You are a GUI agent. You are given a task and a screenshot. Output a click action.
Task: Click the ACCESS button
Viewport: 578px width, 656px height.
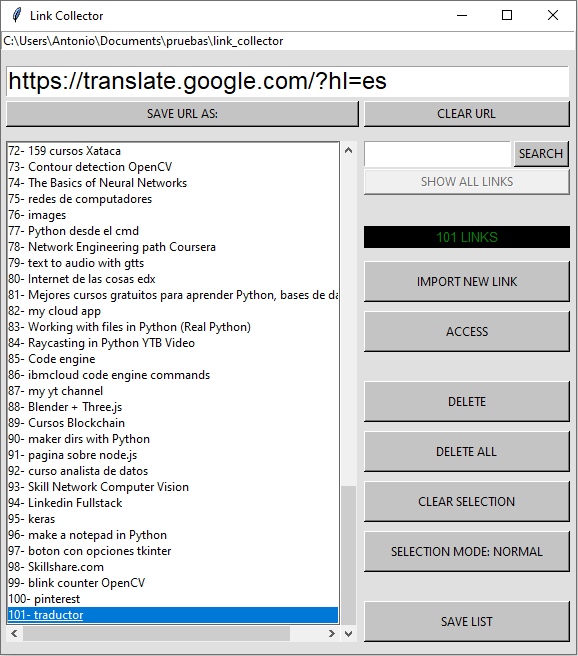click(x=467, y=331)
